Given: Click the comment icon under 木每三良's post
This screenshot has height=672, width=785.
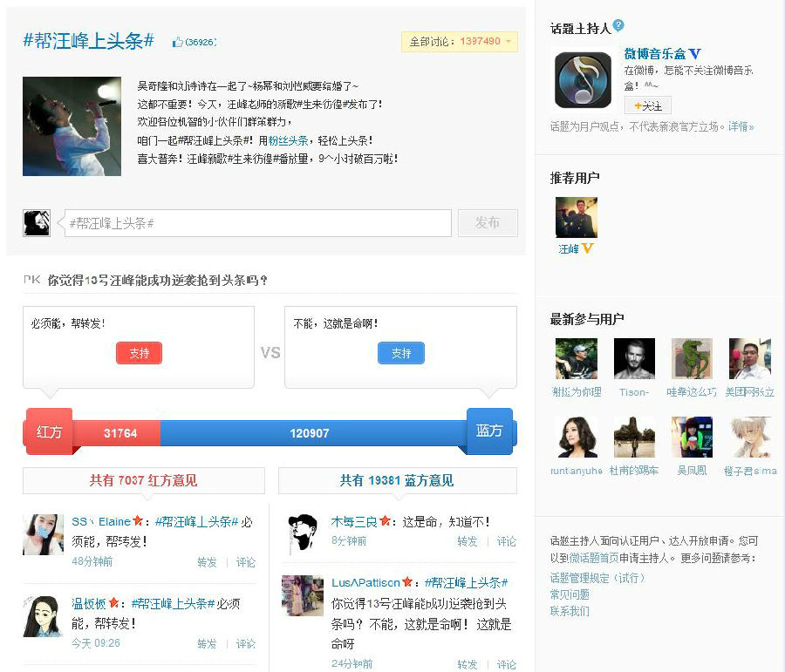Looking at the screenshot, I should 509,540.
